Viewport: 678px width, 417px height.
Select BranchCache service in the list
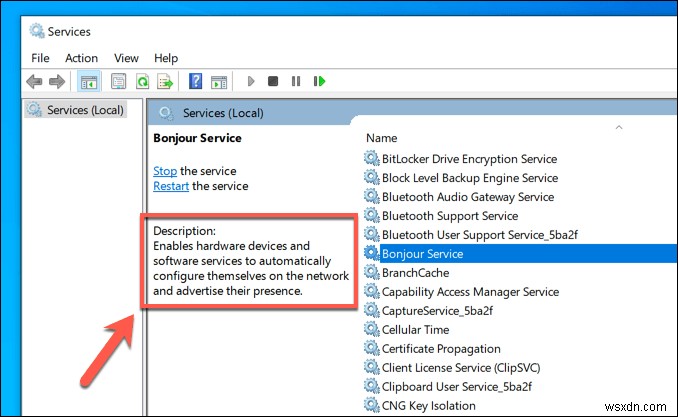click(x=415, y=273)
